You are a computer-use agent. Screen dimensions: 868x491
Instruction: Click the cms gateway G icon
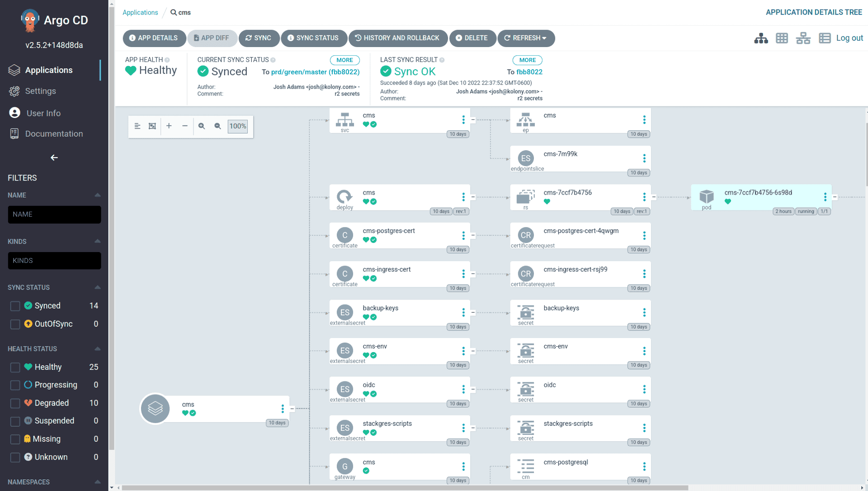pyautogui.click(x=345, y=467)
